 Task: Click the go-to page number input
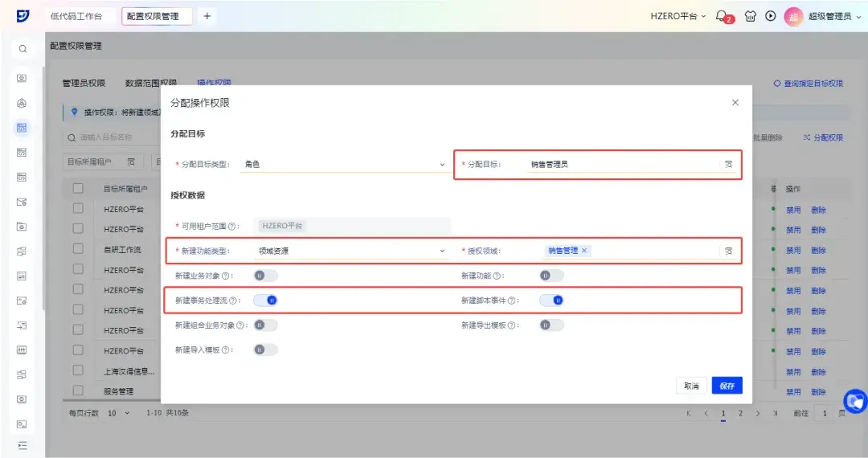tap(825, 413)
